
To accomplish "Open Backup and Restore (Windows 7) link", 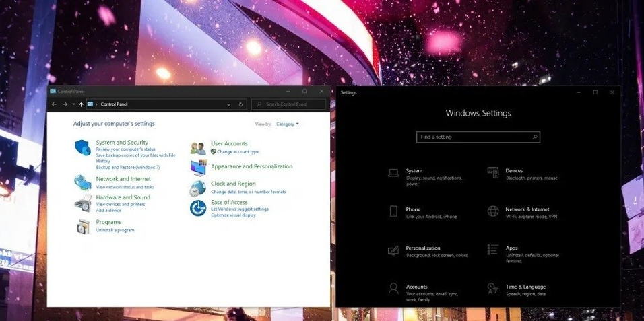I will pos(128,168).
